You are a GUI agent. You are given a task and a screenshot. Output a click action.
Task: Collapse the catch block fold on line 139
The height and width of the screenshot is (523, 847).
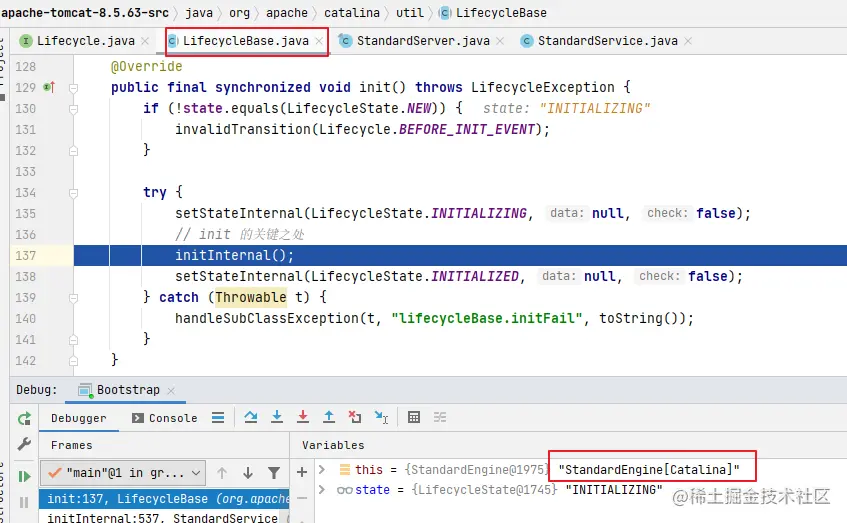tap(73, 298)
